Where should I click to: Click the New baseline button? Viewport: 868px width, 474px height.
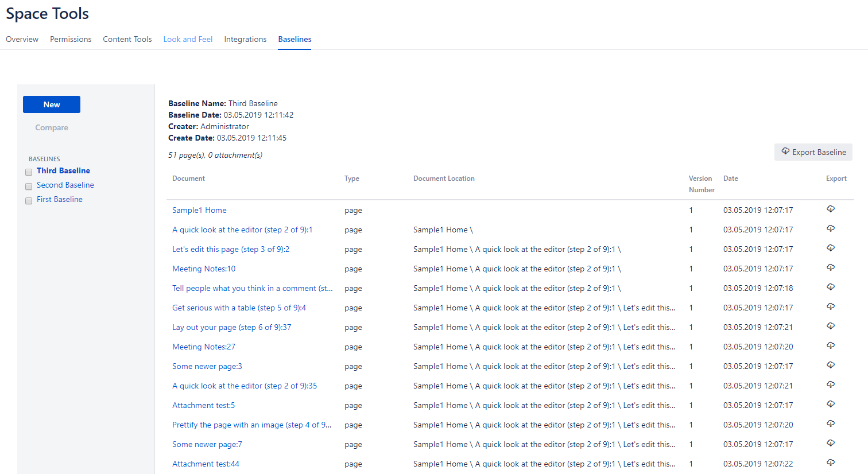tap(52, 104)
